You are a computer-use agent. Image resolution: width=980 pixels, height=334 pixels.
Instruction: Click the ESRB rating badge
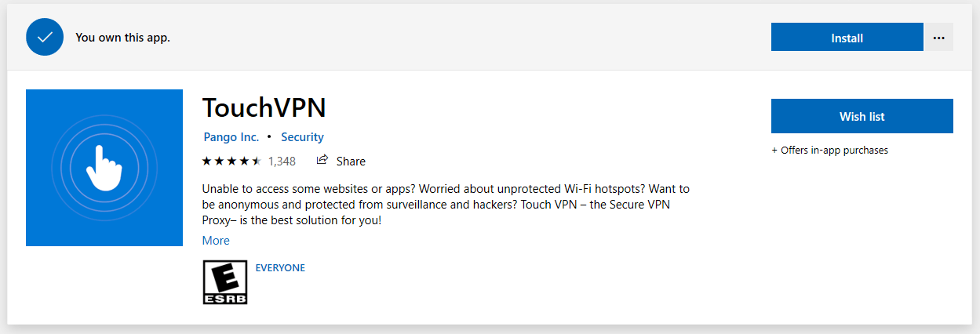(225, 282)
